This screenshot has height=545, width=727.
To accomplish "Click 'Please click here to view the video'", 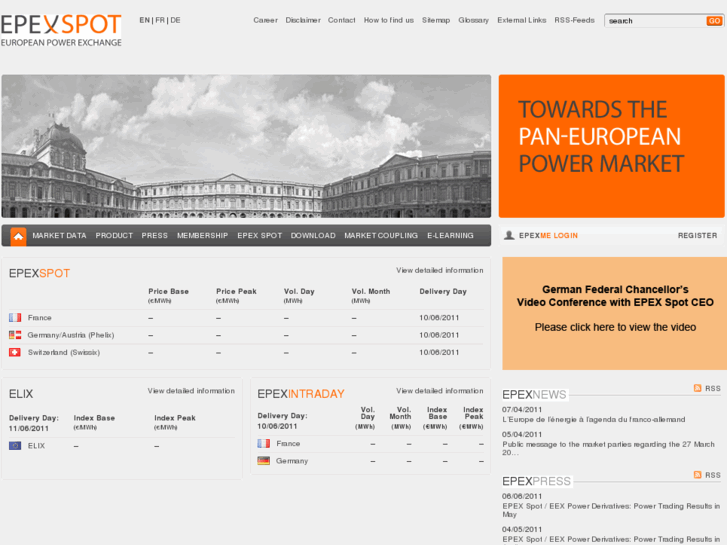I will (x=615, y=327).
